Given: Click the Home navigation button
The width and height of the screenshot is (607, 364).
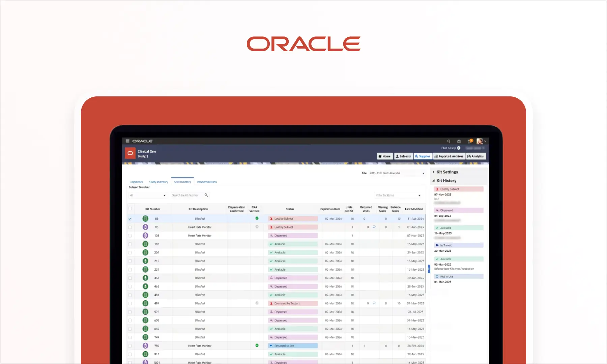Looking at the screenshot, I should click(385, 156).
